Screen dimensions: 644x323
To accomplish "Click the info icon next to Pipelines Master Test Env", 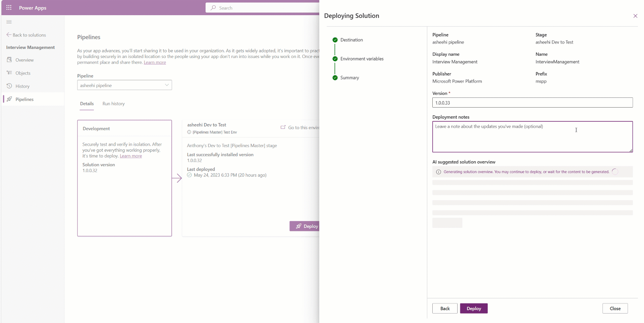I will point(189,132).
